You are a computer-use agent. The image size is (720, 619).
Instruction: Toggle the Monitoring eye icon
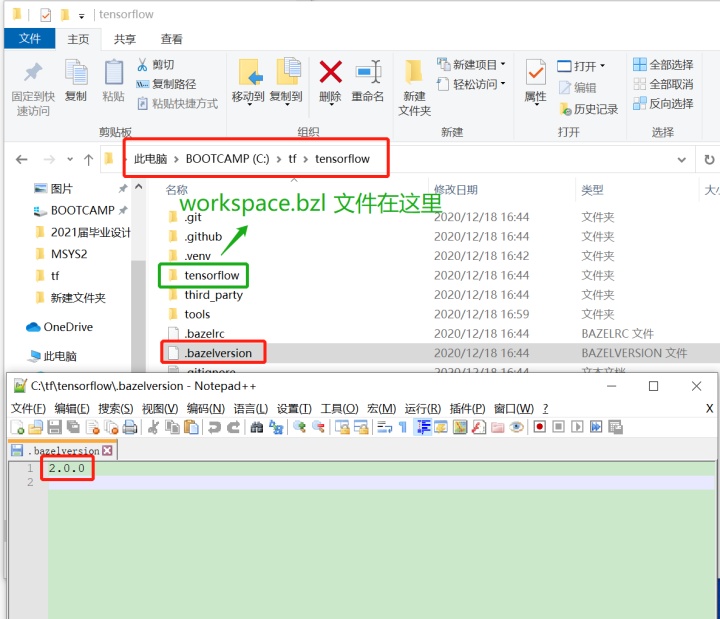[x=516, y=428]
